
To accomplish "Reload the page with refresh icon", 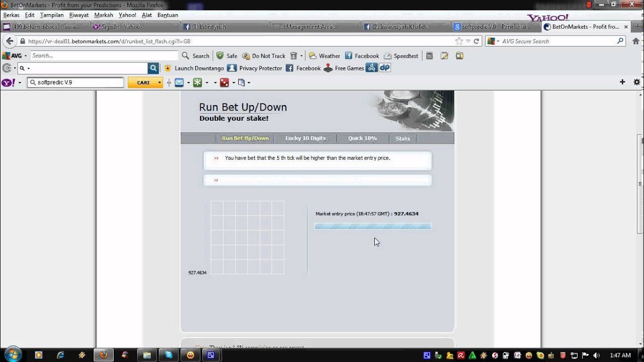I will coord(476,41).
